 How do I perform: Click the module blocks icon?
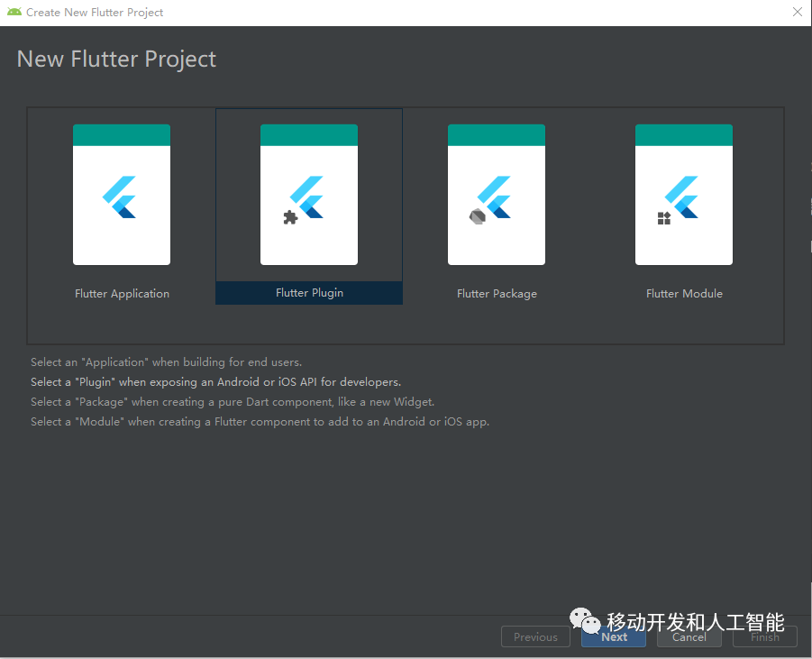pyautogui.click(x=664, y=218)
